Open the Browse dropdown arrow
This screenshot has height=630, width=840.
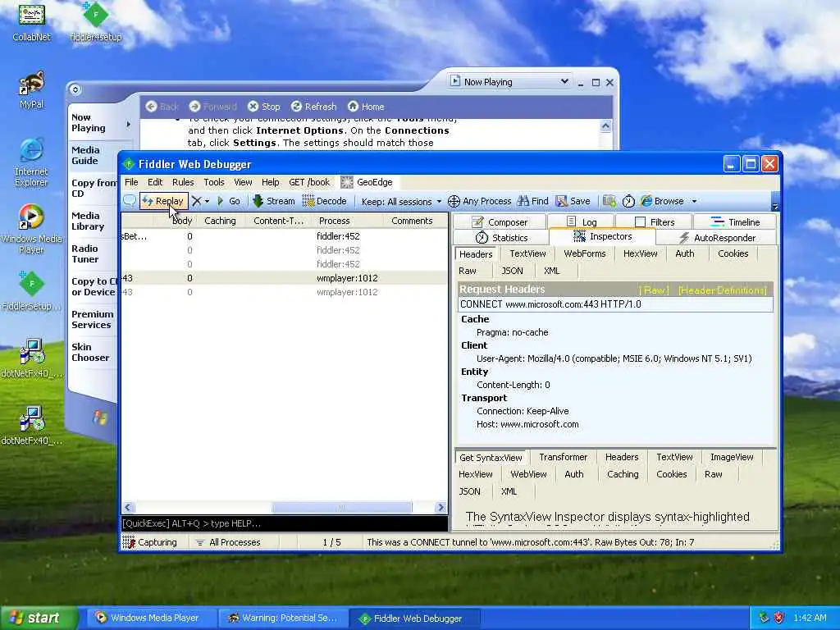pyautogui.click(x=694, y=202)
